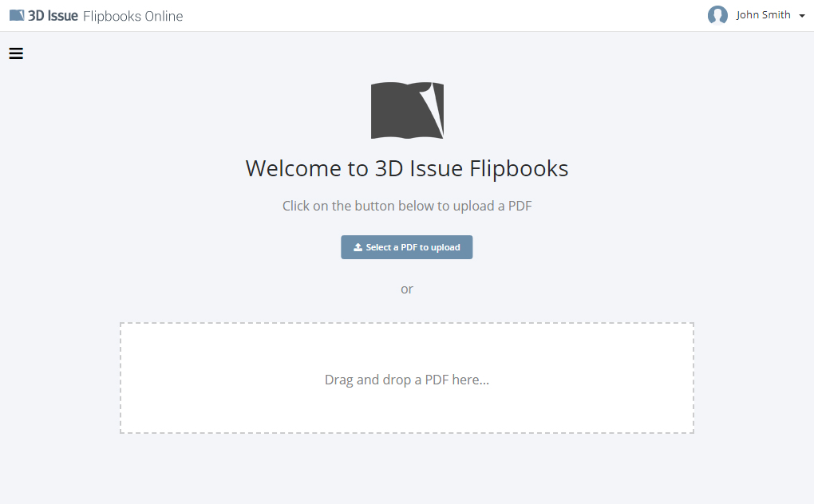Open the hamburger menu
814x504 pixels.
(x=16, y=53)
